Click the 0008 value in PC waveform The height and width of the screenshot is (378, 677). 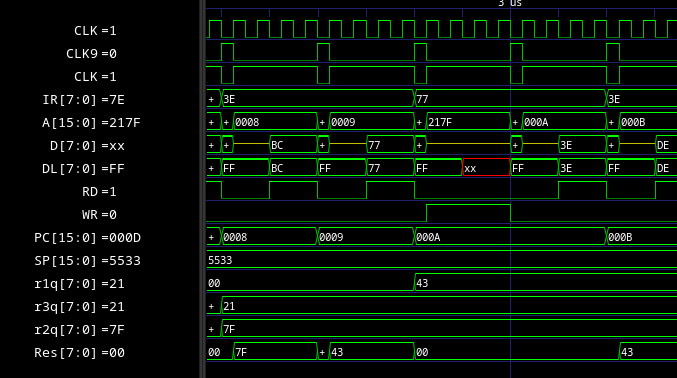pyautogui.click(x=235, y=237)
